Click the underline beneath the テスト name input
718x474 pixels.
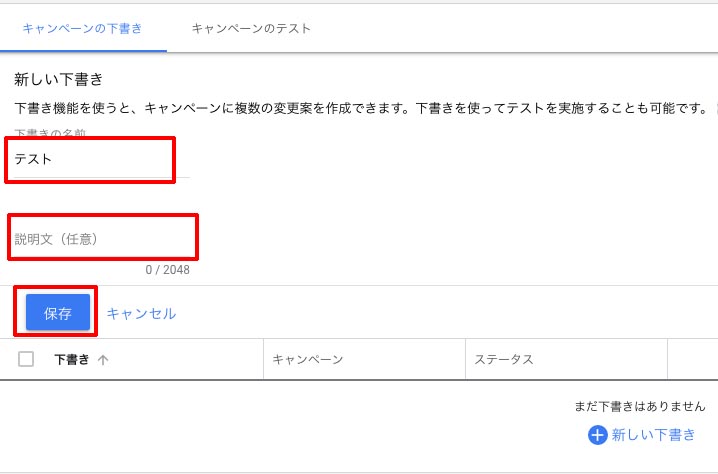[x=102, y=177]
